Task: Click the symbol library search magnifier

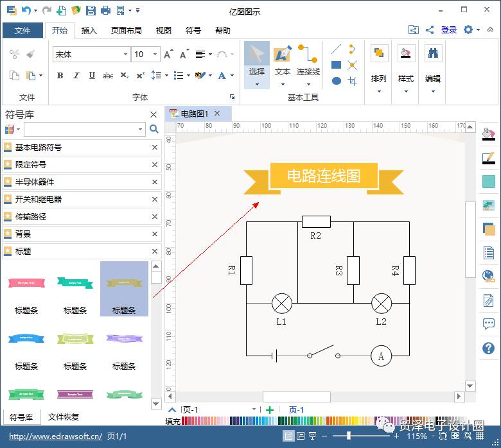Action: coord(154,129)
